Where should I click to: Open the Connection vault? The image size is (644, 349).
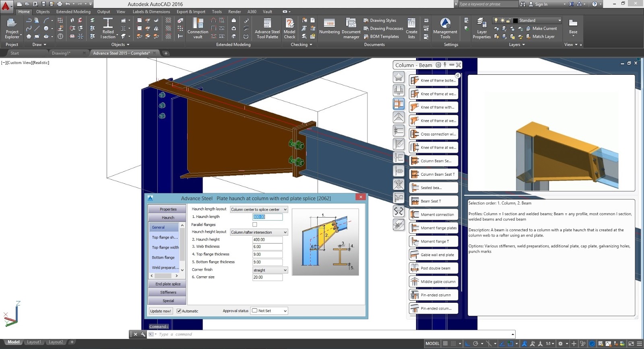[198, 28]
